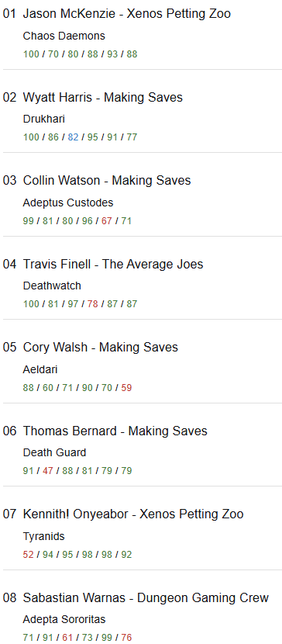
Task: Click the Deathwatch faction label
Action: coord(52,286)
